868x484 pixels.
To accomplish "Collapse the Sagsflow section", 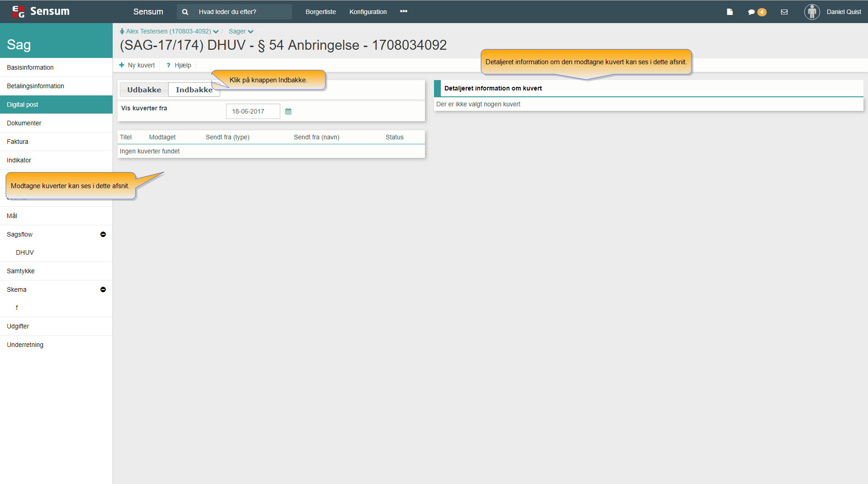I will (103, 234).
